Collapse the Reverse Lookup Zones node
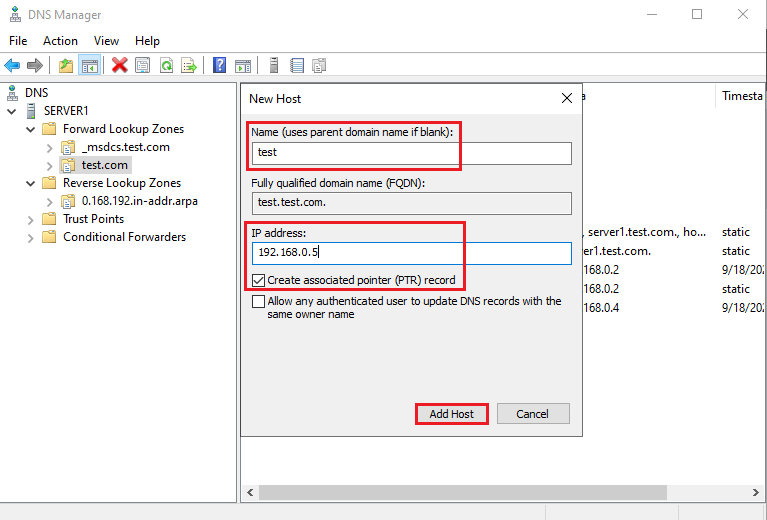This screenshot has width=767, height=520. [32, 183]
